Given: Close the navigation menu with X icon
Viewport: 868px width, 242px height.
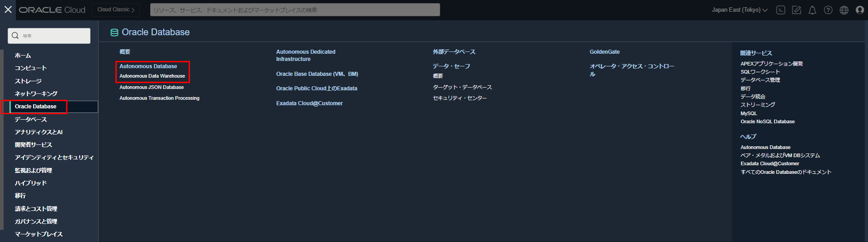Looking at the screenshot, I should [8, 9].
